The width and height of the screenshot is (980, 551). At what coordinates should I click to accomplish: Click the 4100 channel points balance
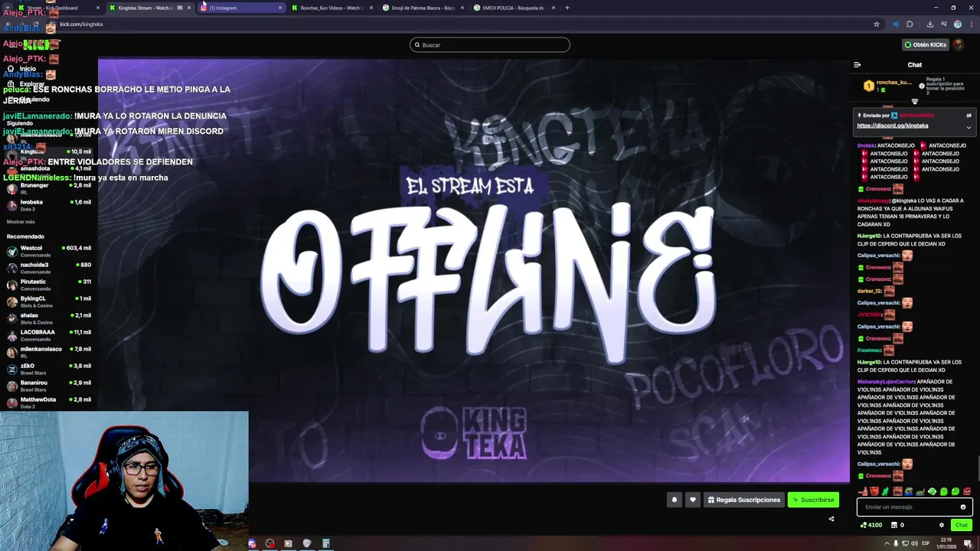871,525
